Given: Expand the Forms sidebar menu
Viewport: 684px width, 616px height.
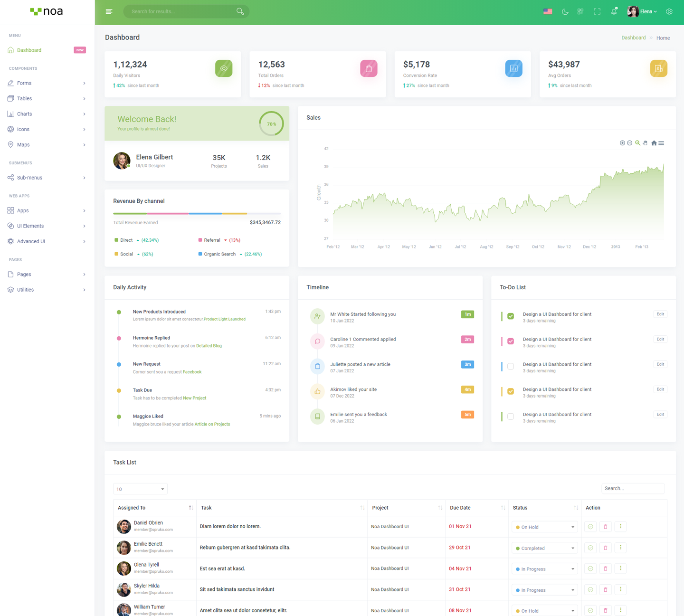Looking at the screenshot, I should tap(47, 83).
